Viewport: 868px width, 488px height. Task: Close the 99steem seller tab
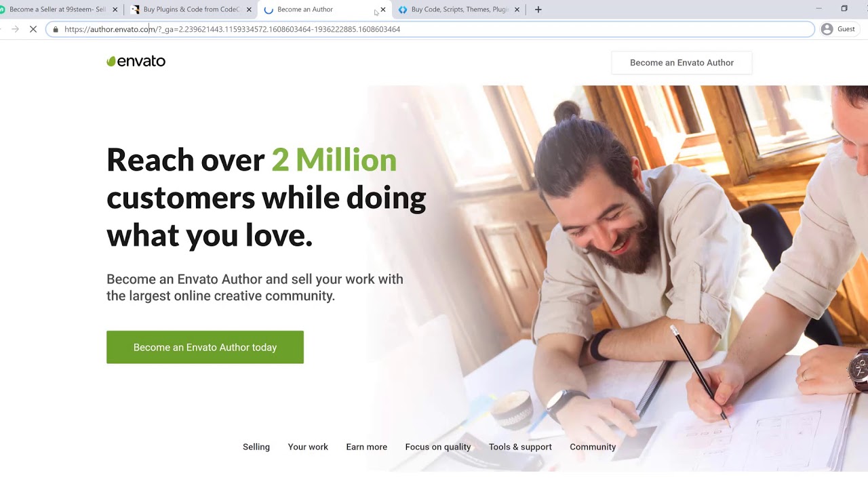click(115, 9)
